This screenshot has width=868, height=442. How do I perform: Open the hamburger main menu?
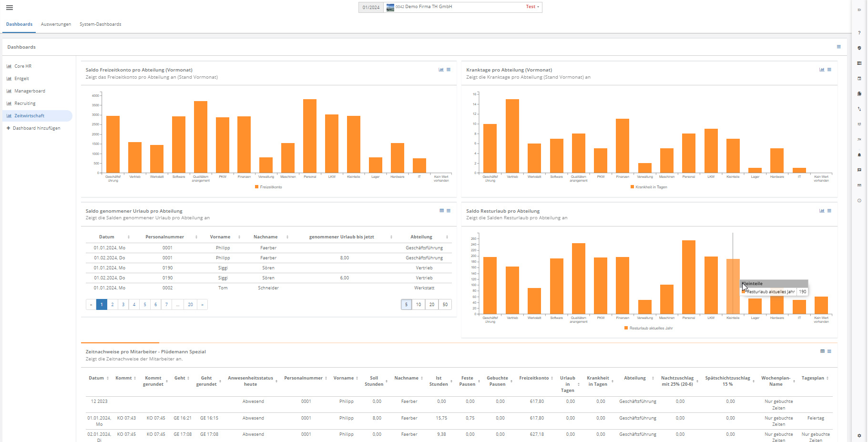pyautogui.click(x=10, y=8)
